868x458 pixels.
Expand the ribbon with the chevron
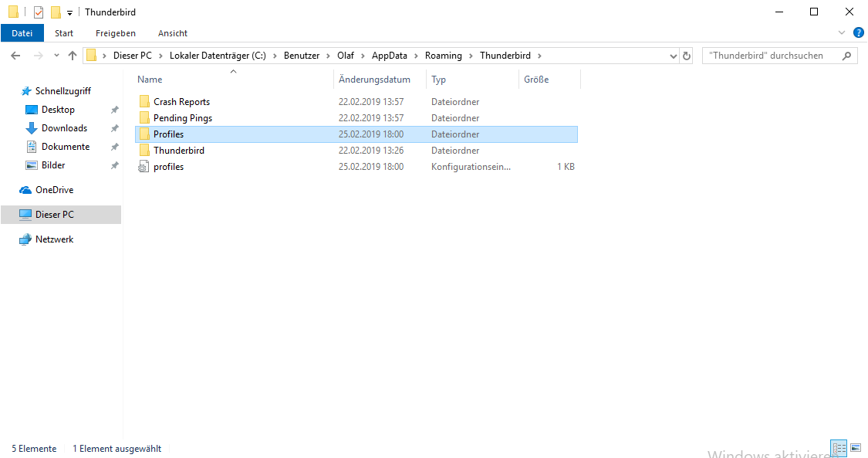(842, 32)
